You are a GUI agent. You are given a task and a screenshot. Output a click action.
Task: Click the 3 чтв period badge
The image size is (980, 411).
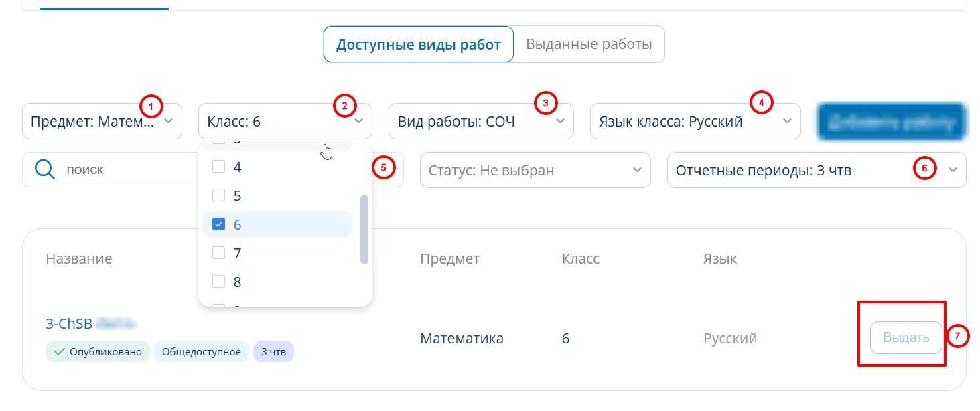pyautogui.click(x=273, y=352)
